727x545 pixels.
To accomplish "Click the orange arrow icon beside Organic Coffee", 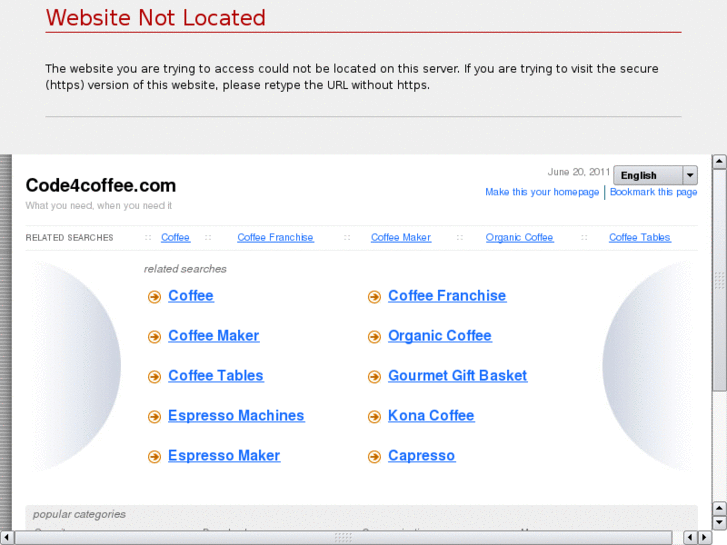I will 374,336.
